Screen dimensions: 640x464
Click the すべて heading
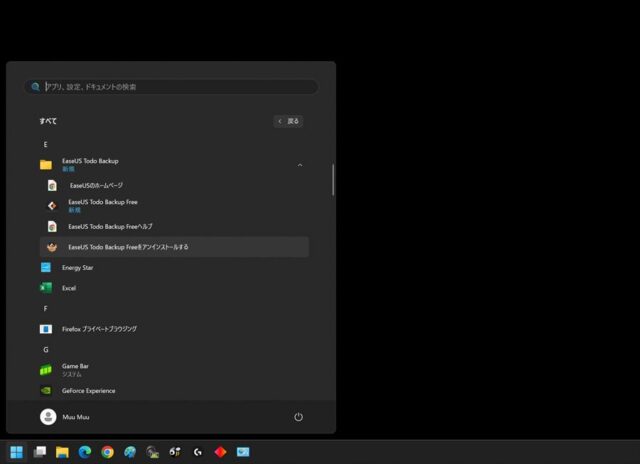(48, 121)
